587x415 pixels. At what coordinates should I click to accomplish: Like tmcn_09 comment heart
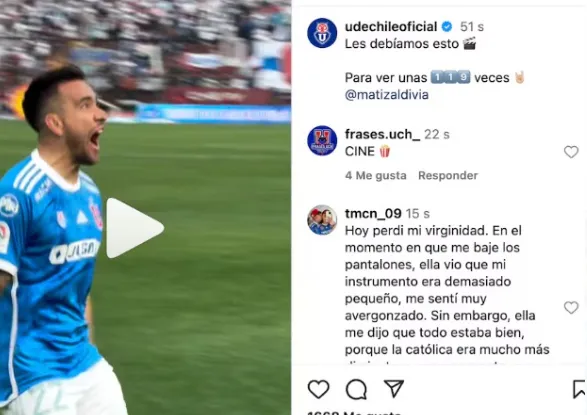click(x=571, y=307)
